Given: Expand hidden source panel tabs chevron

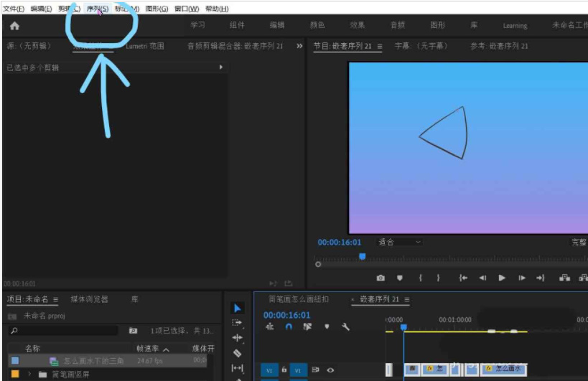Looking at the screenshot, I should point(299,46).
